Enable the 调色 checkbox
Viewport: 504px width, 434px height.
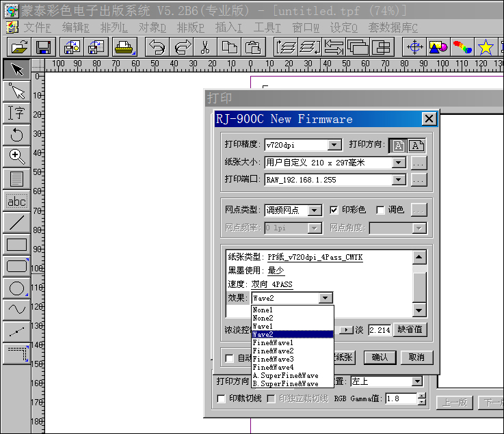click(x=380, y=210)
